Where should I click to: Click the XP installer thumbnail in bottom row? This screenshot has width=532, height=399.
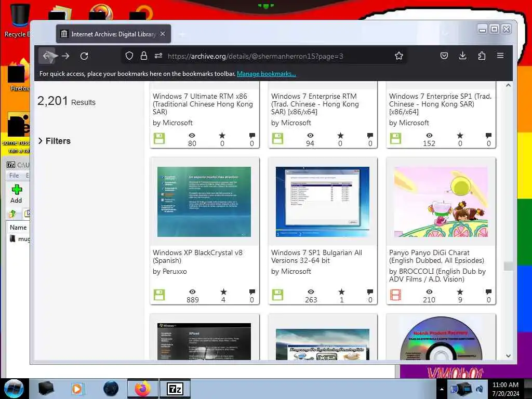coord(323,344)
